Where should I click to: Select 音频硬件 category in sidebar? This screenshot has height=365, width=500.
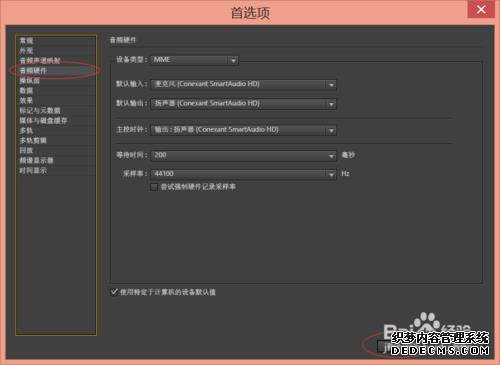point(33,71)
